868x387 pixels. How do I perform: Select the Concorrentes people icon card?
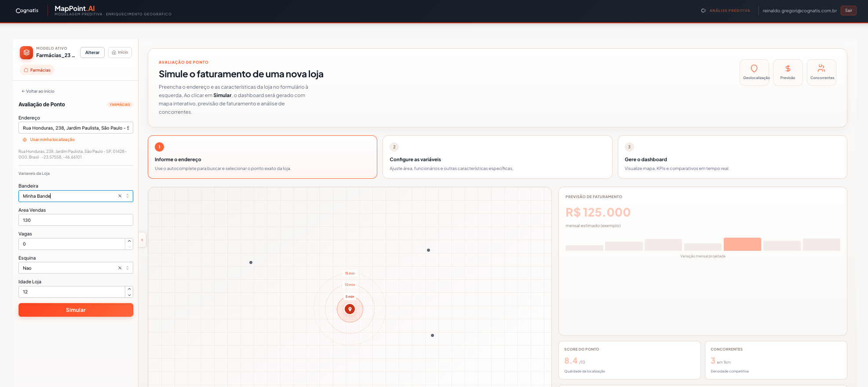pos(821,72)
